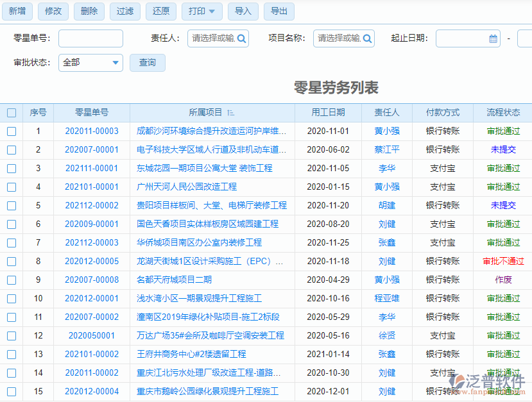Click the 查询 button
This screenshot has height=402, width=532.
coord(148,63)
